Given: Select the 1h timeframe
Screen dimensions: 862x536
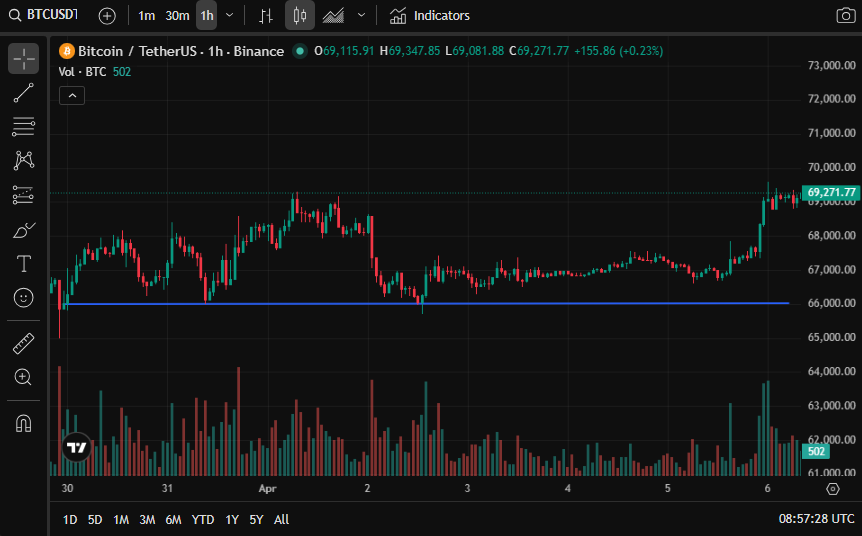Looking at the screenshot, I should [x=207, y=15].
